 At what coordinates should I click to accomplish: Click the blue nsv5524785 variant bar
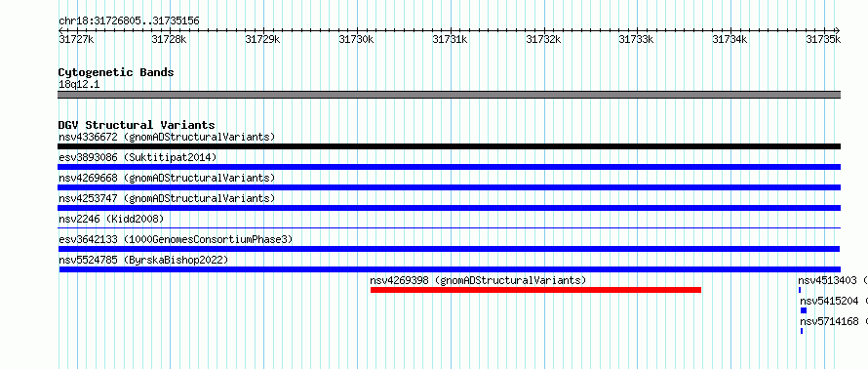(x=450, y=269)
